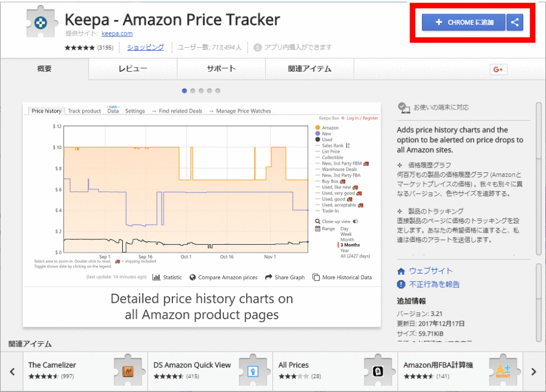Collapse the related items carousel to the left
546x392 pixels.
(12, 371)
